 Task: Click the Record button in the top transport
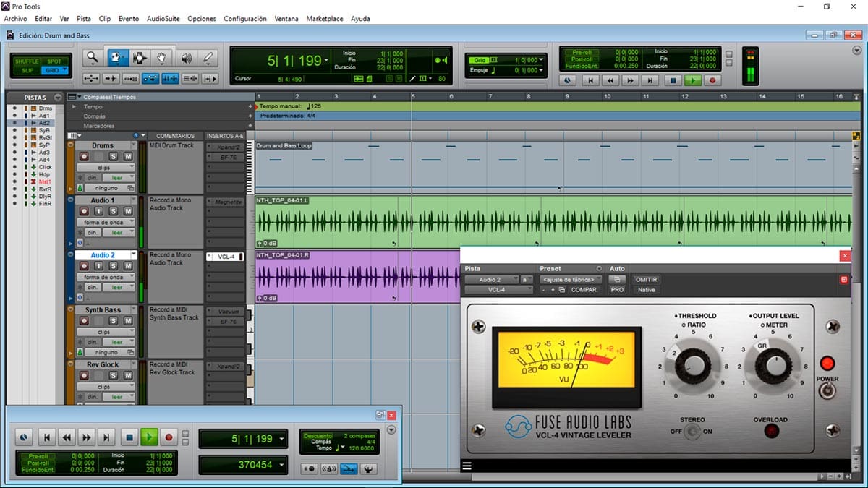[712, 81]
